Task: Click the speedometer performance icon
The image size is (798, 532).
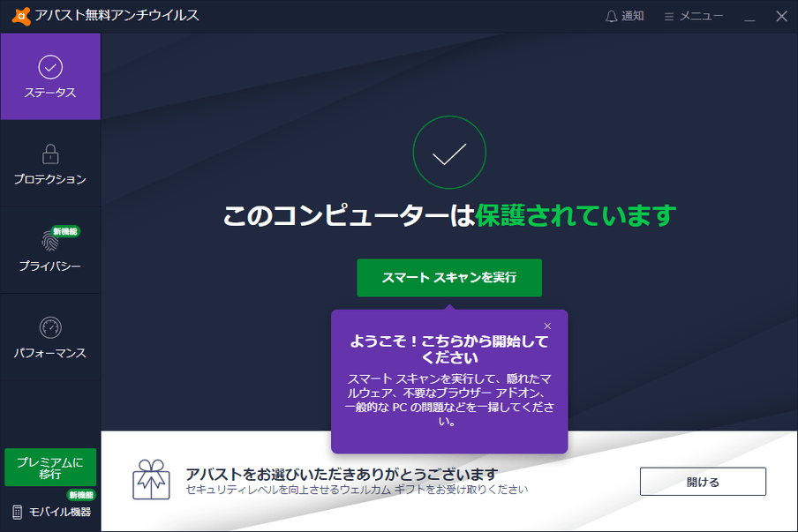Action: 50,327
